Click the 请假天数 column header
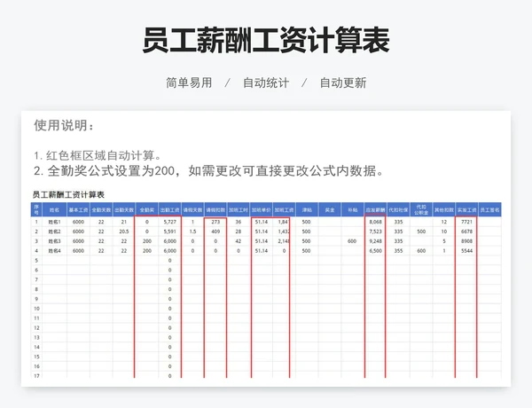 coord(192,210)
